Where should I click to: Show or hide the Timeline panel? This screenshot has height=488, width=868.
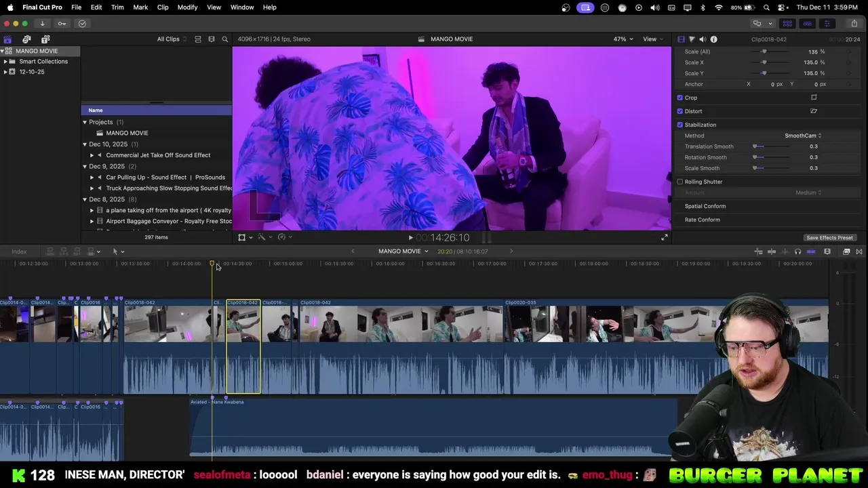point(807,24)
